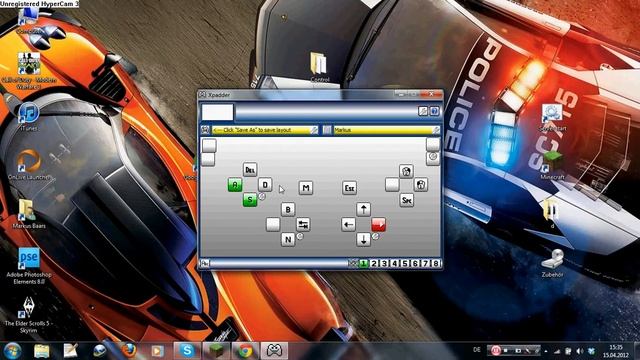Open the M key assignment button
Screen dimensions: 640x360
click(x=306, y=188)
